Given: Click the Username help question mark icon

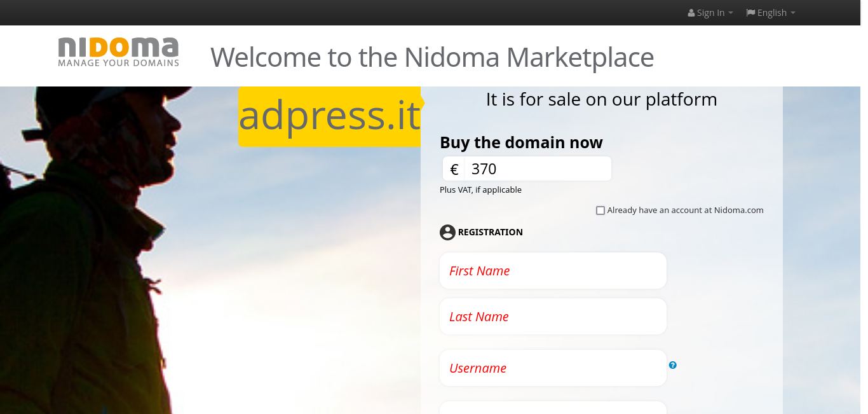Looking at the screenshot, I should pos(673,365).
